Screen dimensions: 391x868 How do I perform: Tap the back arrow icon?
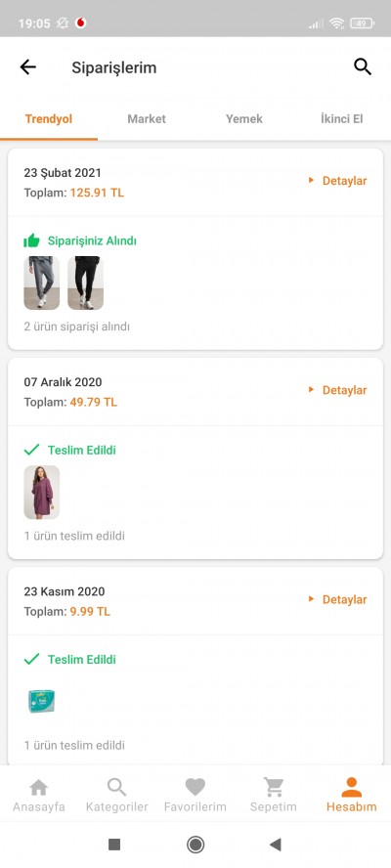point(27,67)
